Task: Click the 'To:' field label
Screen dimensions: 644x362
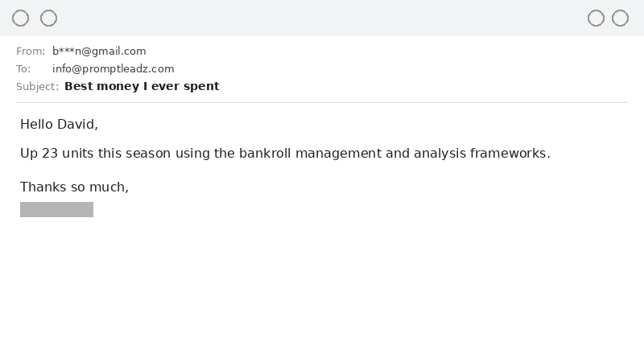Action: [23, 69]
